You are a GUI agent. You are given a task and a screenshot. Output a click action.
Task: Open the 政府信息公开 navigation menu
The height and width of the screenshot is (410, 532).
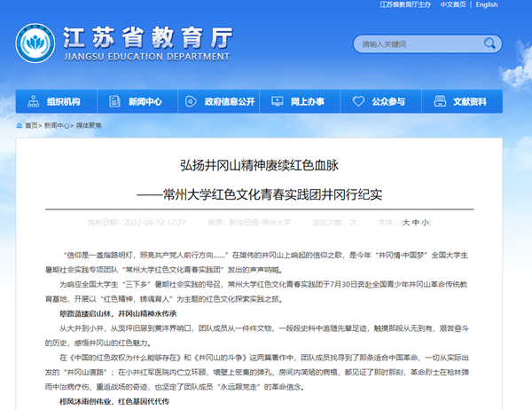coord(229,102)
